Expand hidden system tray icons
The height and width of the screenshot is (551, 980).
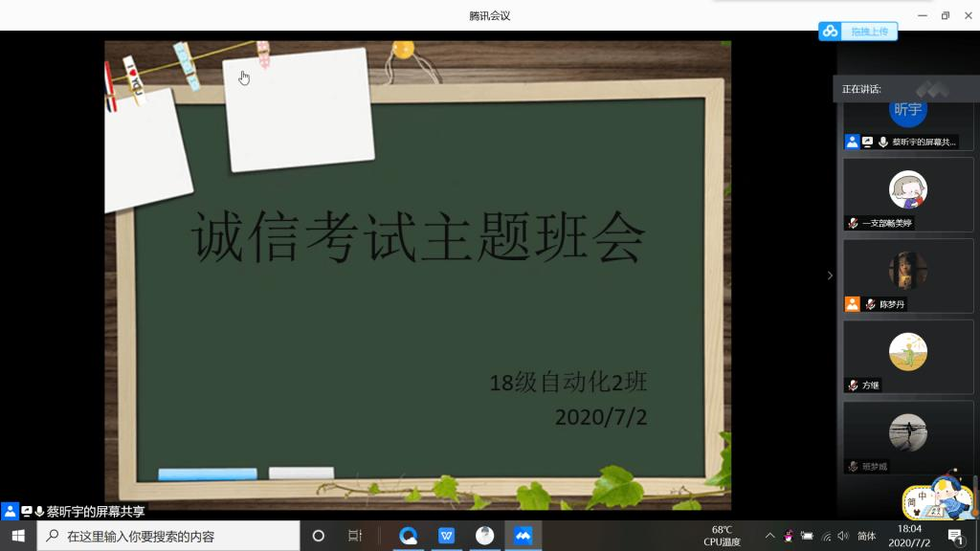coord(769,536)
